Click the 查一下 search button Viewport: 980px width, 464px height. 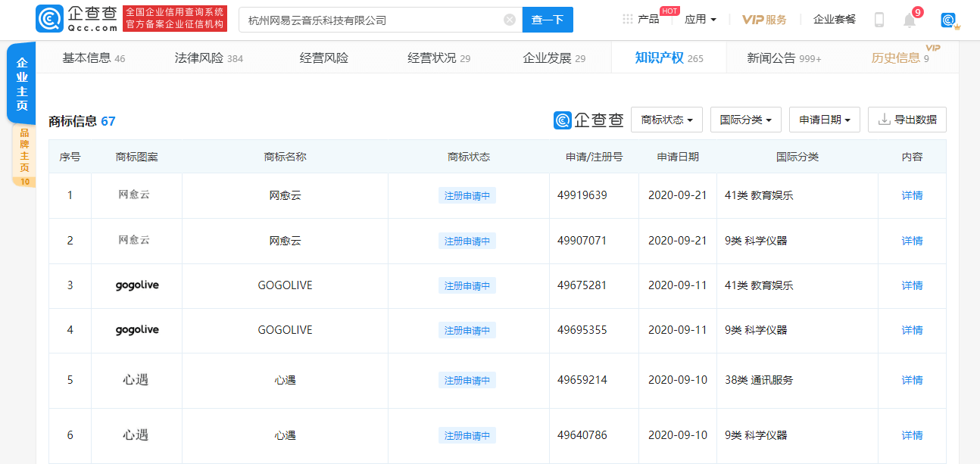[547, 19]
